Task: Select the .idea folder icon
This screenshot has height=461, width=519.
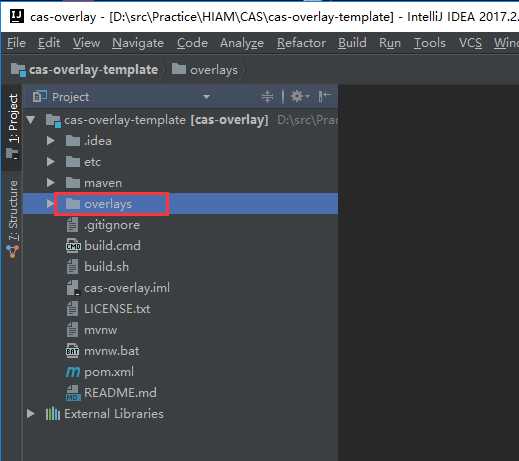Action: pos(73,141)
